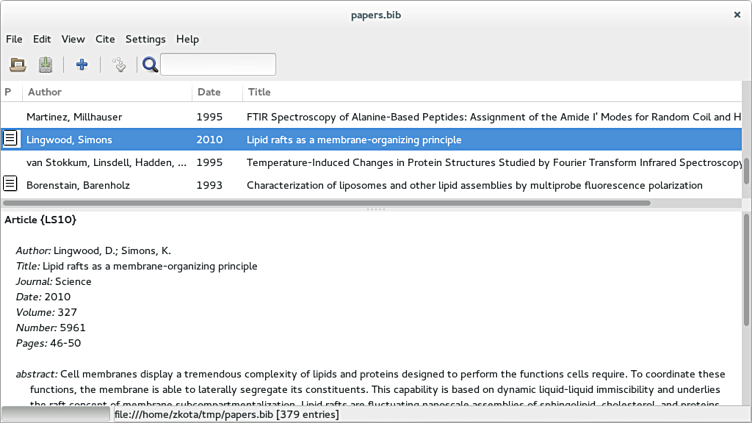Click the magnifier search icon
The height and width of the screenshot is (423, 752).
click(150, 65)
